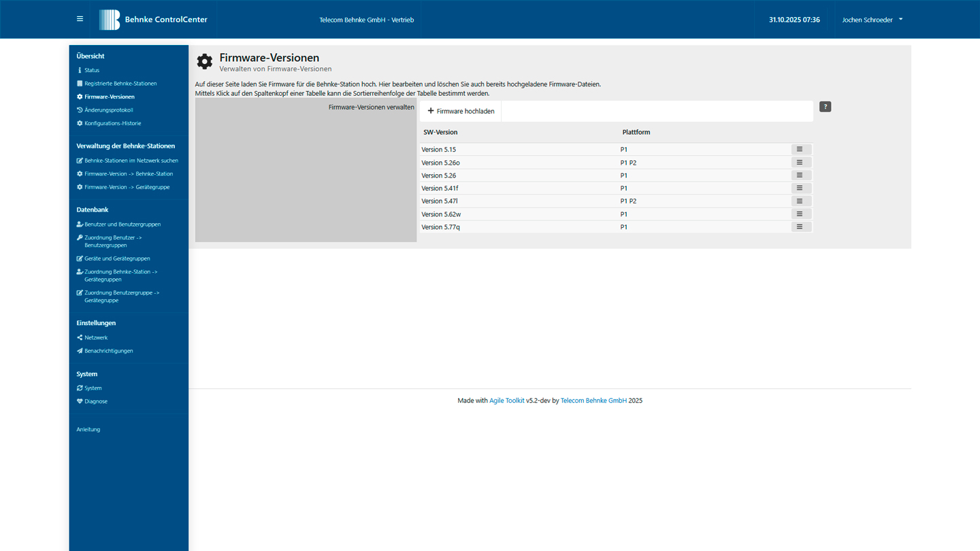This screenshot has height=551, width=980.
Task: Open row menu for Version 5.26o
Action: [x=800, y=163]
